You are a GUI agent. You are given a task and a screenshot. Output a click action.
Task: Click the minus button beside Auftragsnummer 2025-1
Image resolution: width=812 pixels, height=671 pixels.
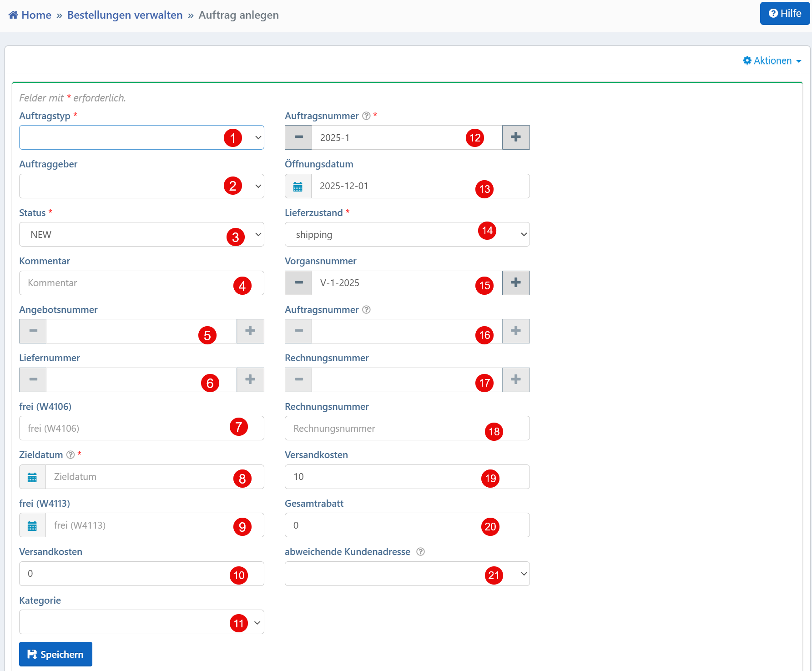tap(298, 137)
